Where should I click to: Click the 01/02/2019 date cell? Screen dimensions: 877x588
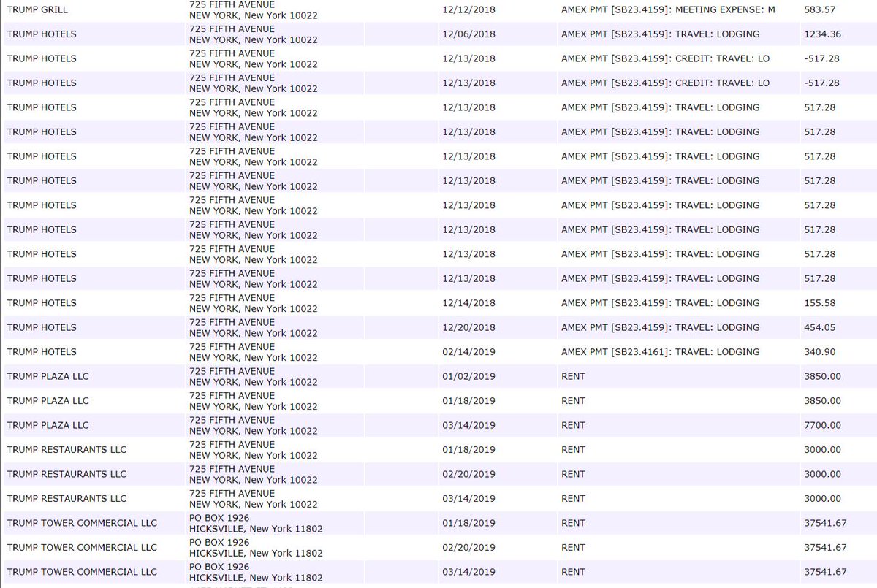[x=469, y=377]
